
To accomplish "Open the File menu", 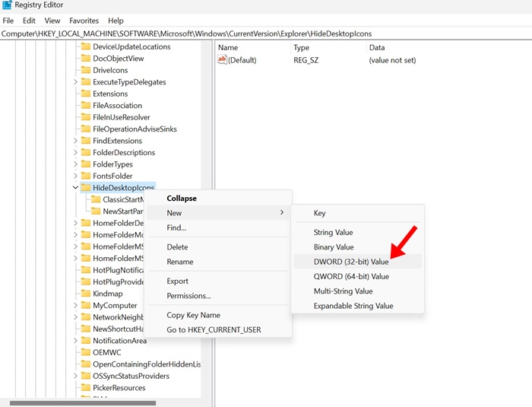I will (8, 21).
